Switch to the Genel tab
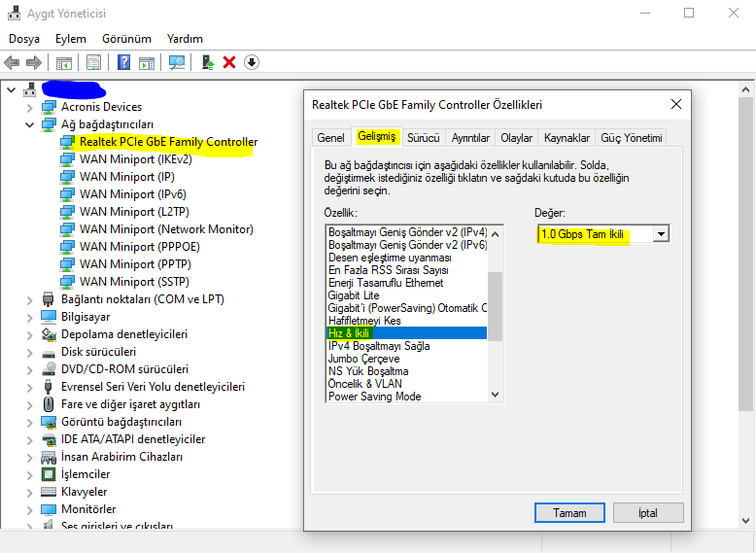 point(330,138)
